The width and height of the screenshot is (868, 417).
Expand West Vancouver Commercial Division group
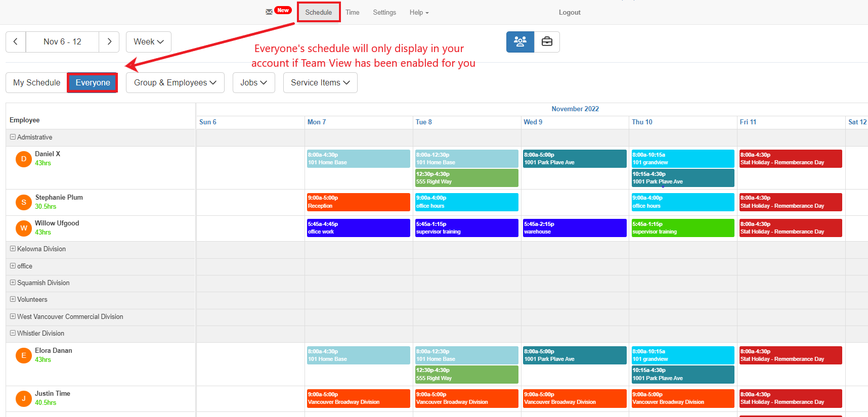(x=13, y=316)
